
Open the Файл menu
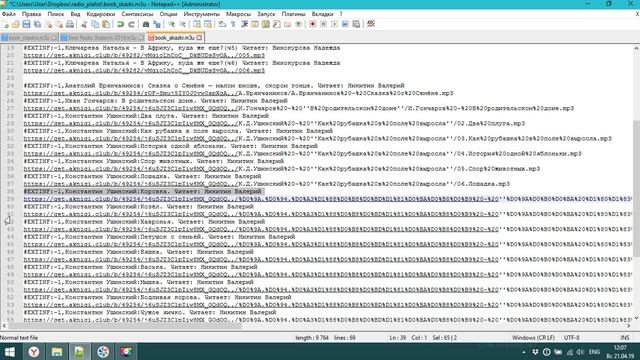(9, 14)
